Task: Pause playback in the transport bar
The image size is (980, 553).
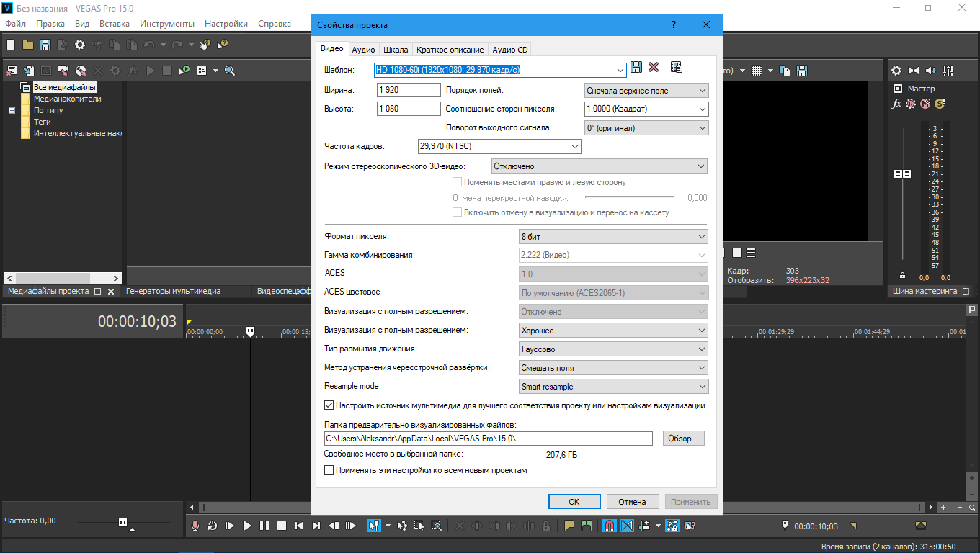Action: point(264,526)
